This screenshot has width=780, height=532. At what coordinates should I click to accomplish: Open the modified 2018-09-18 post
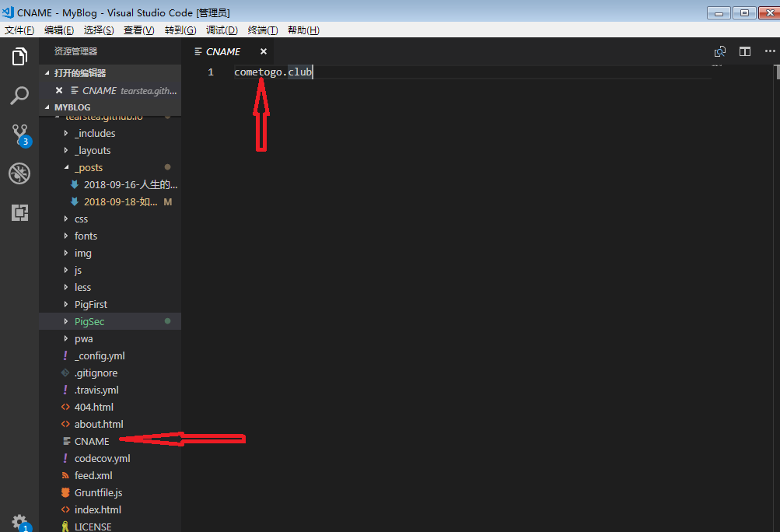[x=121, y=201]
